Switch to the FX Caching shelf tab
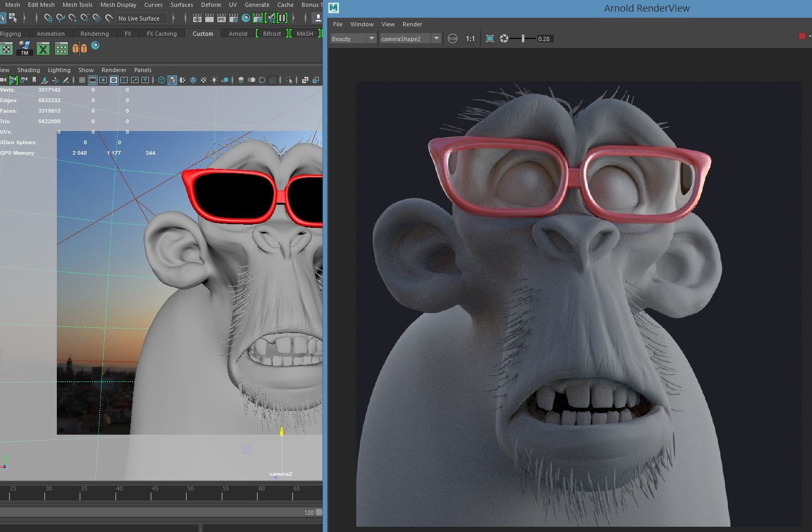This screenshot has width=812, height=532. click(162, 34)
